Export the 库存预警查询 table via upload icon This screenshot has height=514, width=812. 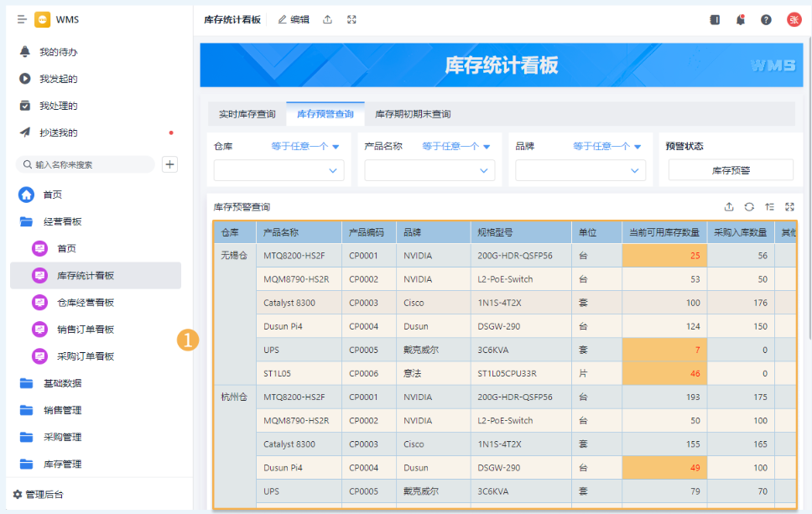click(729, 207)
